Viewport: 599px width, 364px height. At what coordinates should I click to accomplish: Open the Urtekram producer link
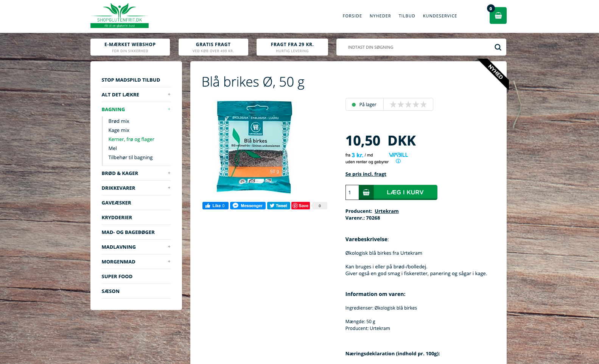click(386, 211)
